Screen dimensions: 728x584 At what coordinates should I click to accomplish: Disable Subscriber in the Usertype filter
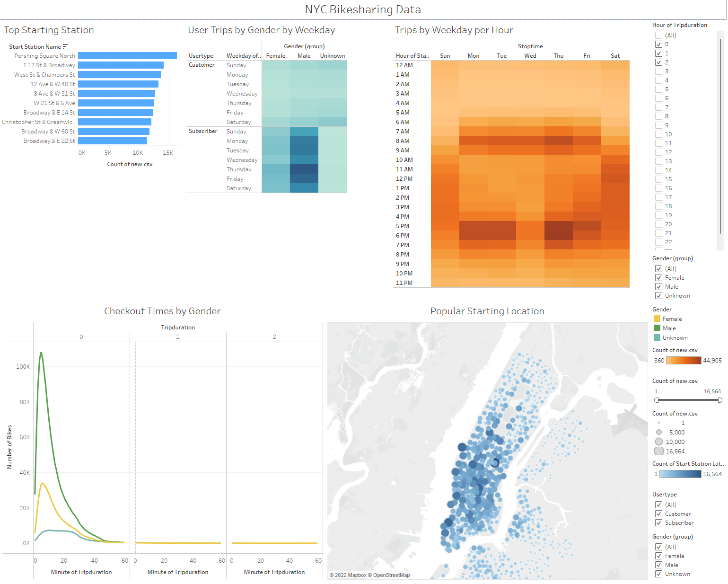tap(658, 523)
